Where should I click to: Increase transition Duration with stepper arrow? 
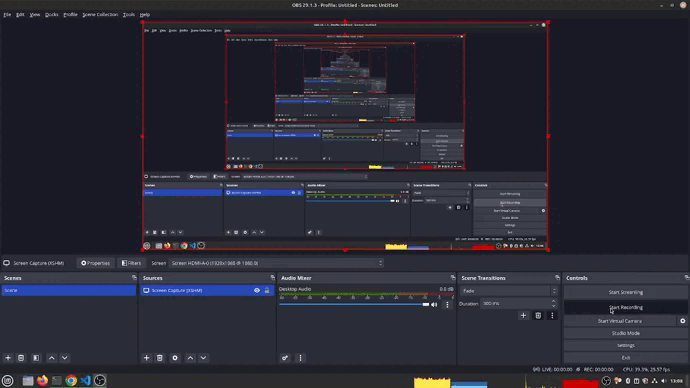tap(554, 301)
